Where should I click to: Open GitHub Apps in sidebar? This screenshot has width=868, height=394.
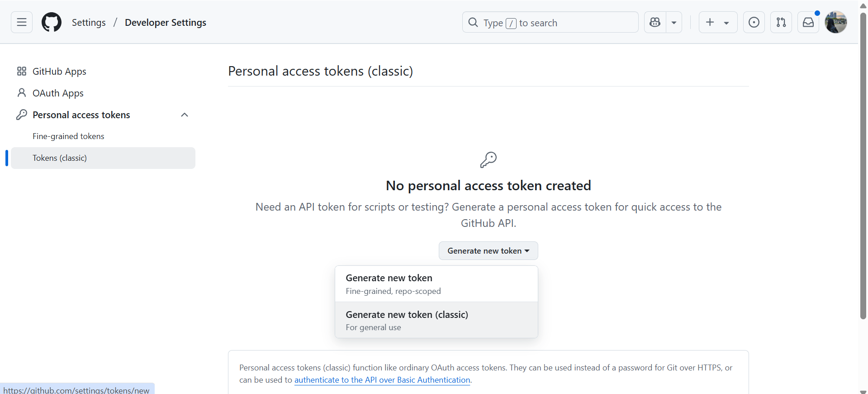coord(59,72)
